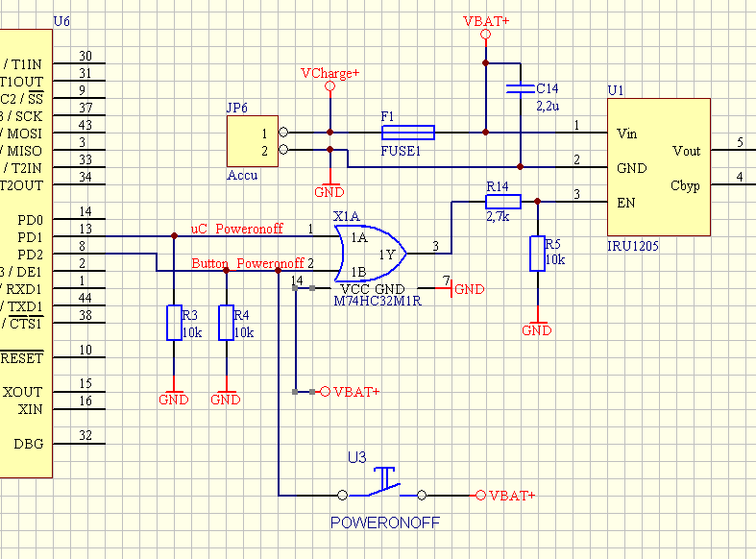The width and height of the screenshot is (756, 559).
Task: Select the EN pin of U1
Action: point(626,203)
